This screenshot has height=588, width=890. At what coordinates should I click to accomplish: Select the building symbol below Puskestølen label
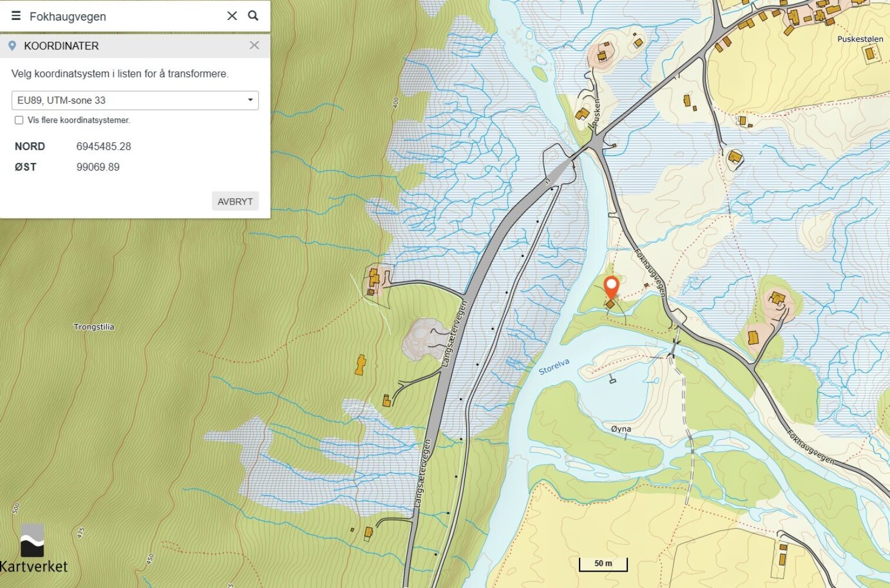click(869, 54)
